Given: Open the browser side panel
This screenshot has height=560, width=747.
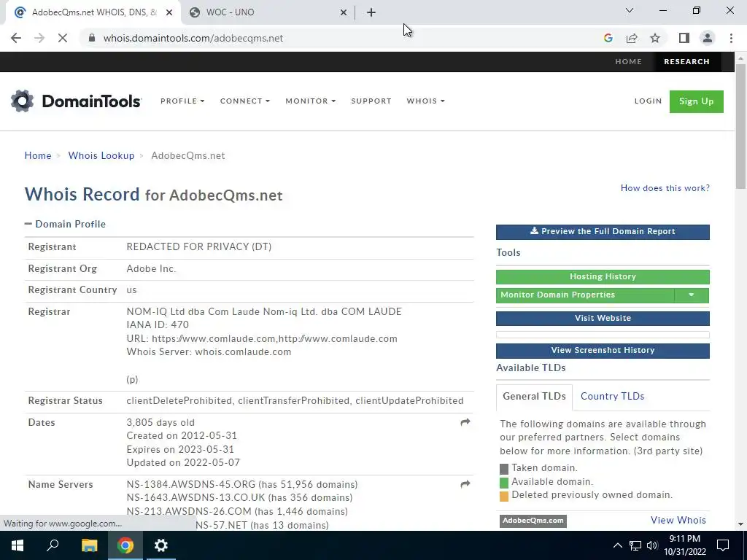Looking at the screenshot, I should (x=684, y=38).
